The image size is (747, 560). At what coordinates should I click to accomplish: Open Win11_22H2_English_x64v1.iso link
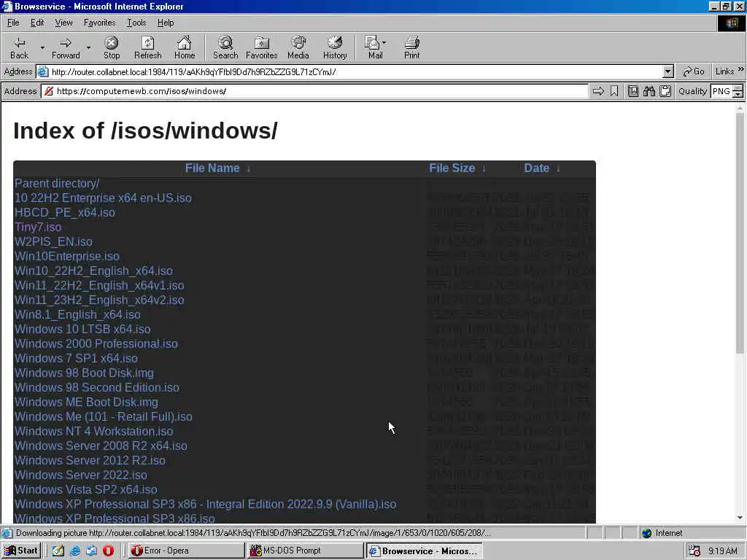point(99,286)
